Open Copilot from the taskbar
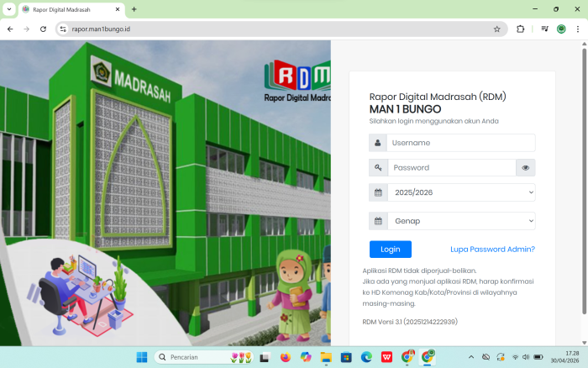Image resolution: width=588 pixels, height=368 pixels. point(306,357)
